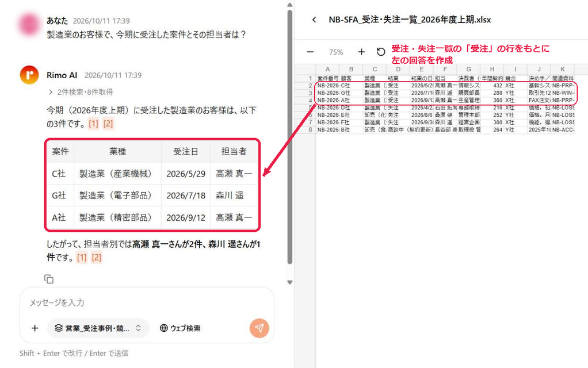Zoom in the spreadsheet with the plus icon
Image resolution: width=588 pixels, height=368 pixels.
[361, 52]
